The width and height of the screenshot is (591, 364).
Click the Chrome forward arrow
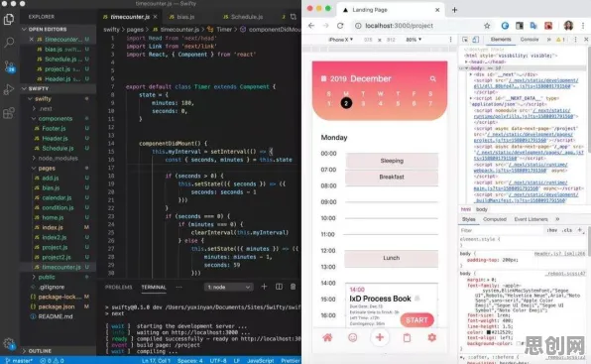[x=325, y=26]
